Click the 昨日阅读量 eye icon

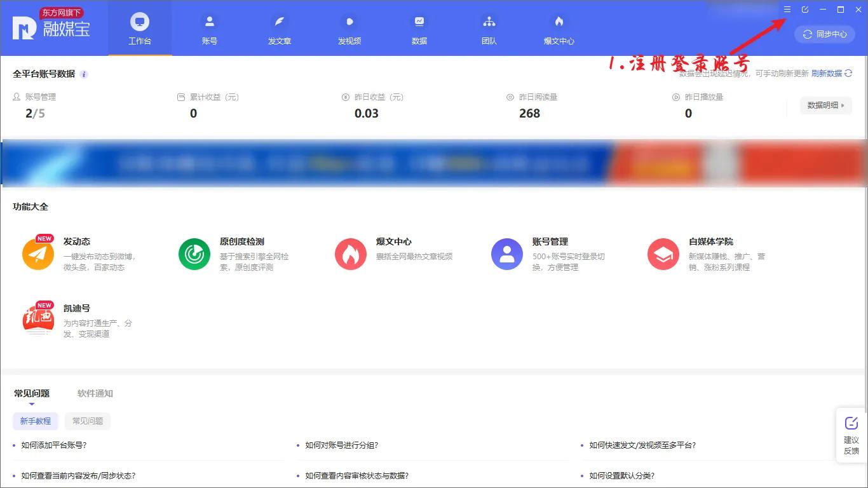coord(510,97)
